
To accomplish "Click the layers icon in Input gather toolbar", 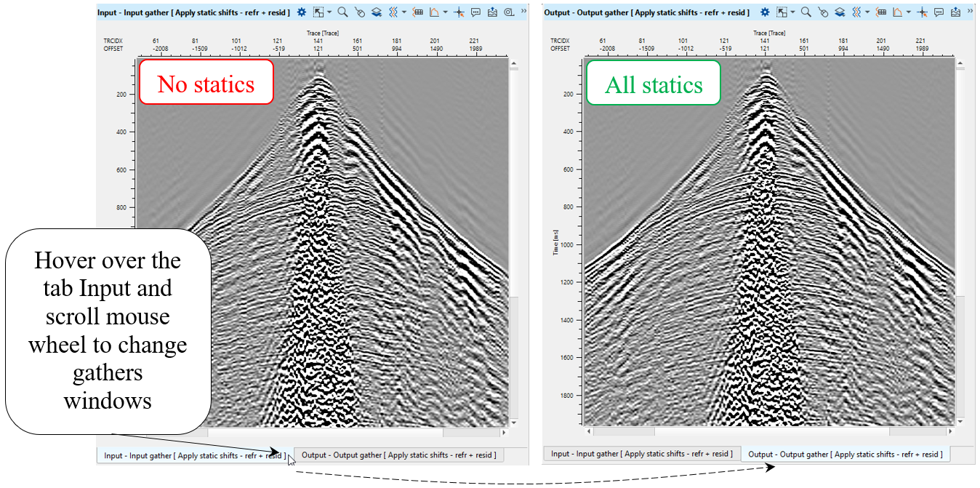I will [376, 12].
